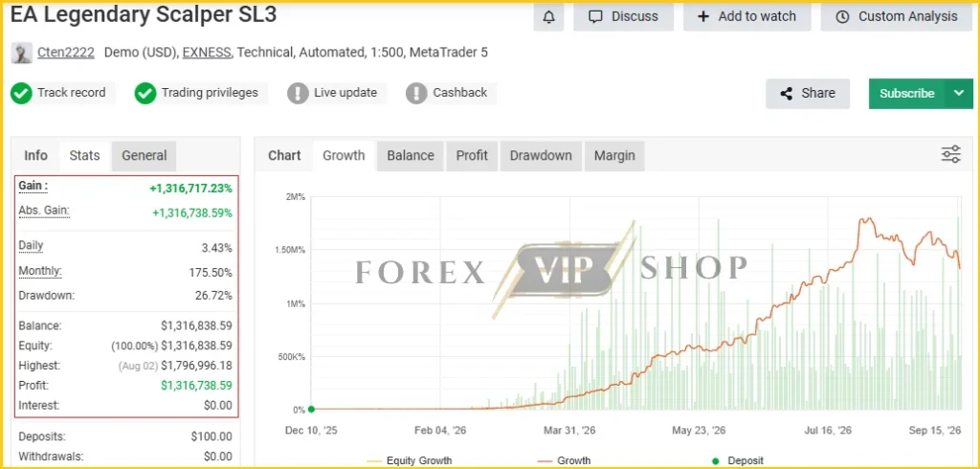Viewport: 980px width, 469px height.
Task: Follow the EXNESS broker link
Action: (x=207, y=53)
